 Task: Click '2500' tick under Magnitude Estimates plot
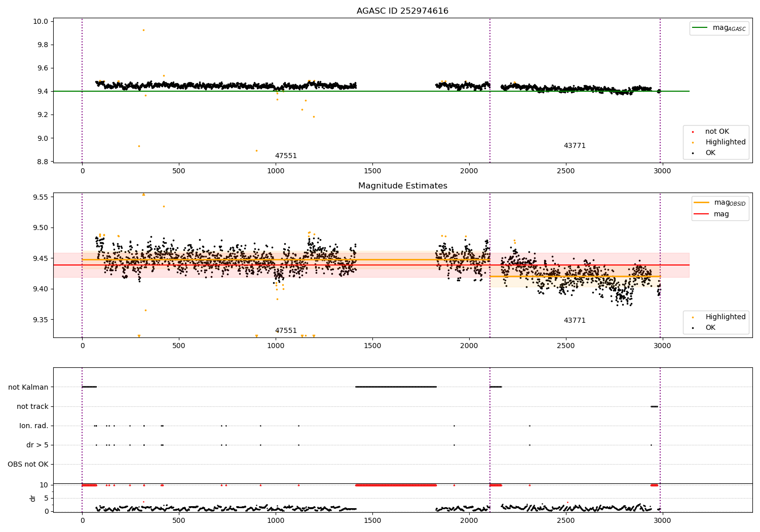point(565,346)
